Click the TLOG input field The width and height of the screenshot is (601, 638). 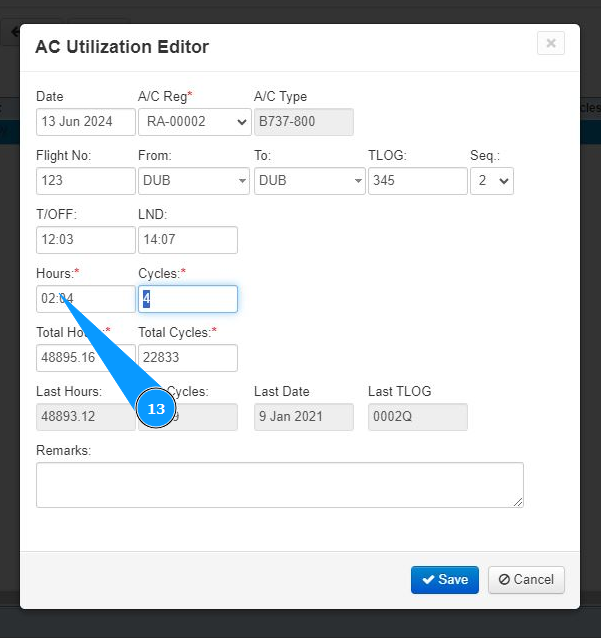click(417, 181)
